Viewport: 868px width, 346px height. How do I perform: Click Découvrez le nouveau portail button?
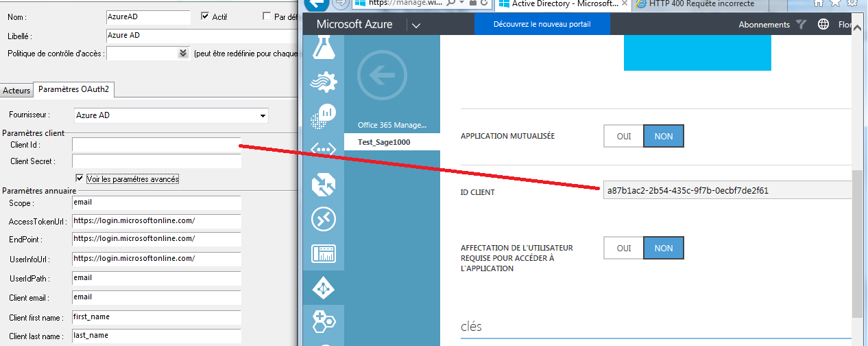(x=542, y=24)
